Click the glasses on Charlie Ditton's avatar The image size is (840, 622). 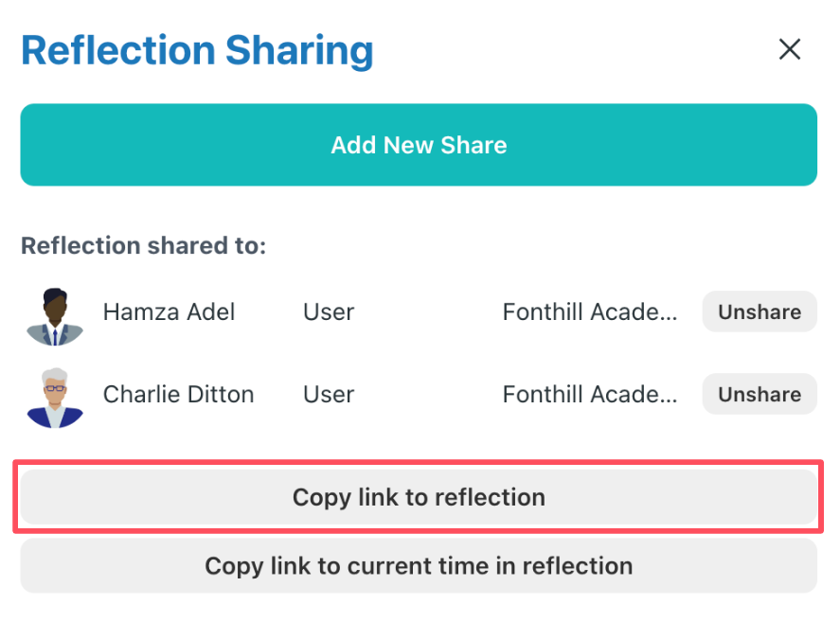click(55, 388)
